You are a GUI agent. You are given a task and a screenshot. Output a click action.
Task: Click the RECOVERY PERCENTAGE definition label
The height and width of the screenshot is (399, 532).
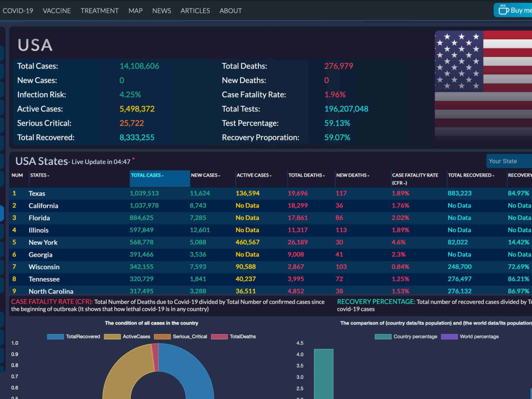376,302
